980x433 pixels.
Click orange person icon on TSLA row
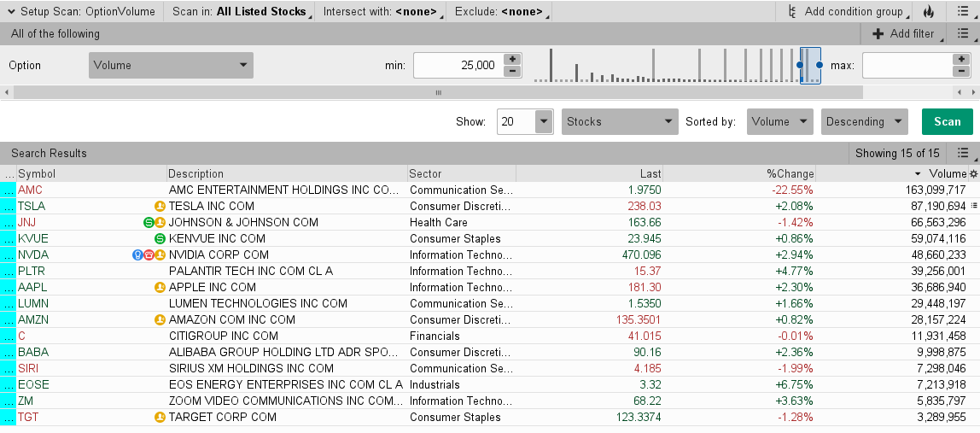click(x=160, y=206)
